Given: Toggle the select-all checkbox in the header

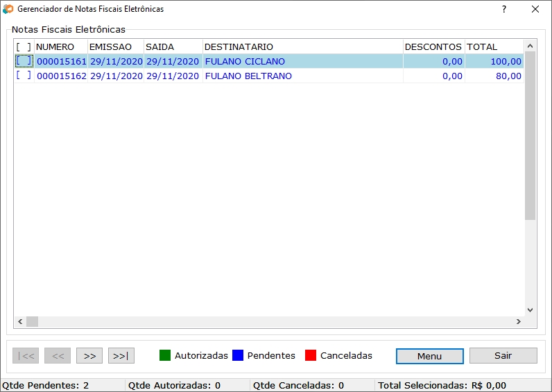Looking at the screenshot, I should click(24, 46).
